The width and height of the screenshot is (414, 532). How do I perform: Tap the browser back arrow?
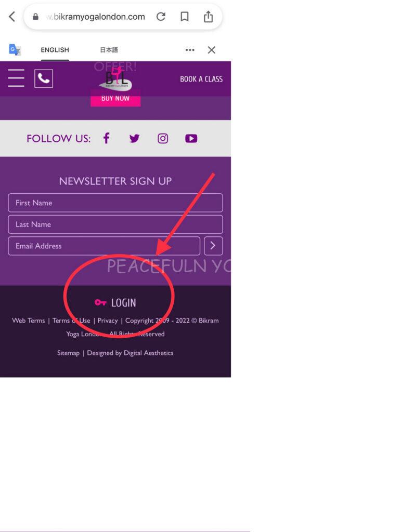(12, 16)
